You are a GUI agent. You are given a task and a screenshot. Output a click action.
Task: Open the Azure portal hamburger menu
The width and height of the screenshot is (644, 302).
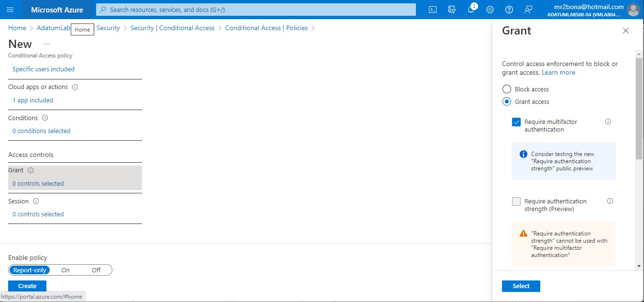[11, 10]
